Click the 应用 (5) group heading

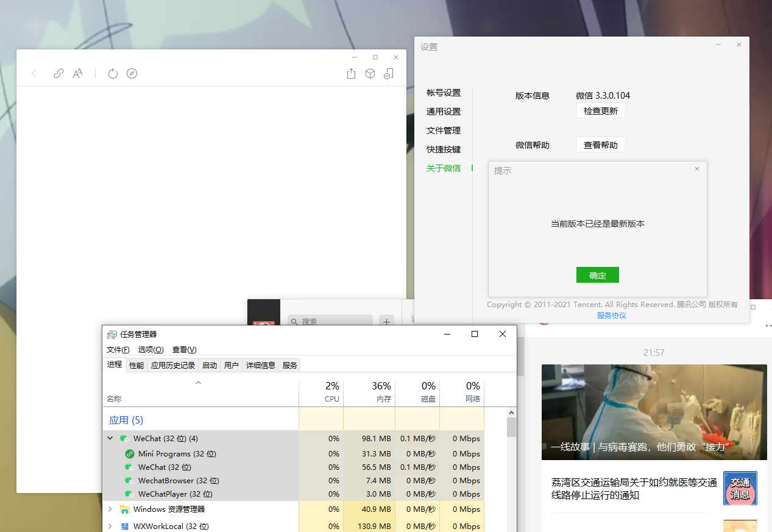126,420
